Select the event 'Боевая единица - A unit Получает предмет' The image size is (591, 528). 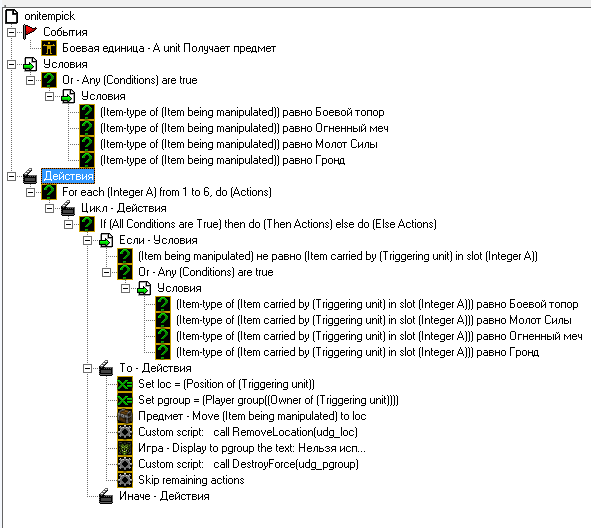point(169,48)
